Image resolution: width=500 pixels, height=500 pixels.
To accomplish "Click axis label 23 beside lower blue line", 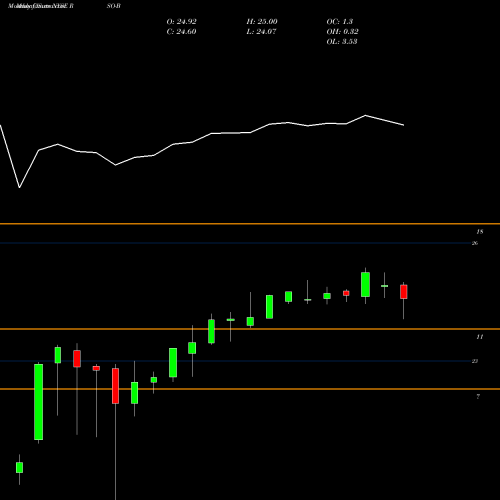I will 475,361.
